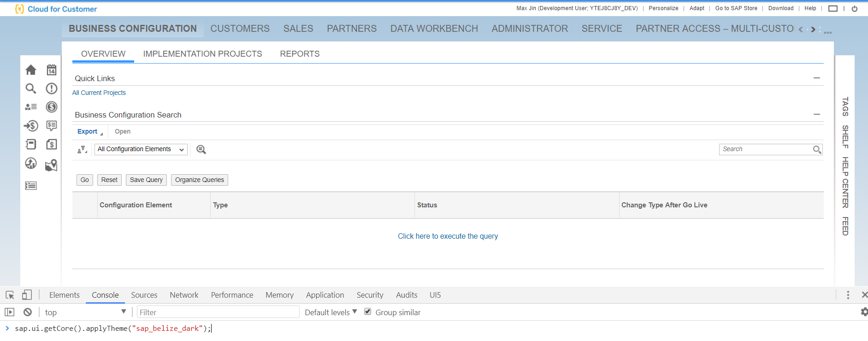The image size is (868, 341).
Task: Open the Help Center side panel
Action: 845,182
